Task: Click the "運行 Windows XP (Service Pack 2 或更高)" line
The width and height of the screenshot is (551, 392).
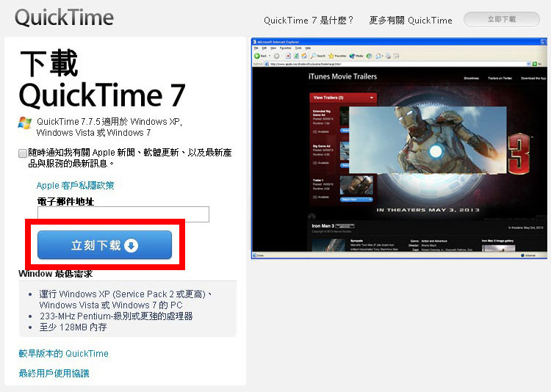Action: 125,294
